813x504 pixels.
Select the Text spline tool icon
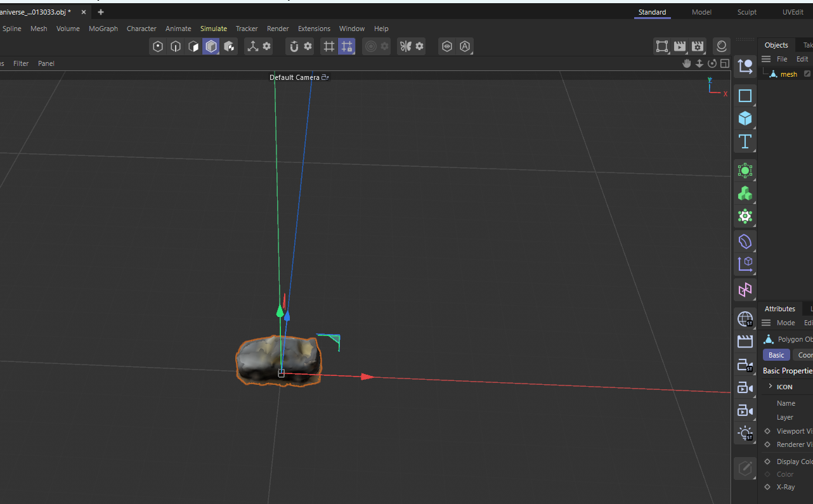(745, 141)
